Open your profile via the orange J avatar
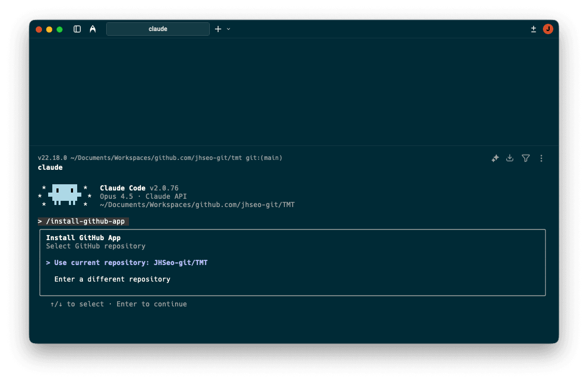588x382 pixels. tap(548, 29)
